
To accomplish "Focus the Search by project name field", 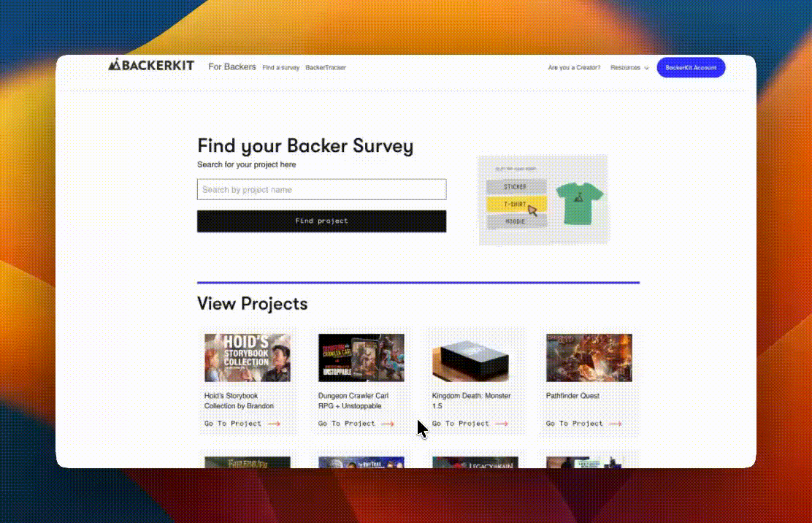I will point(321,189).
